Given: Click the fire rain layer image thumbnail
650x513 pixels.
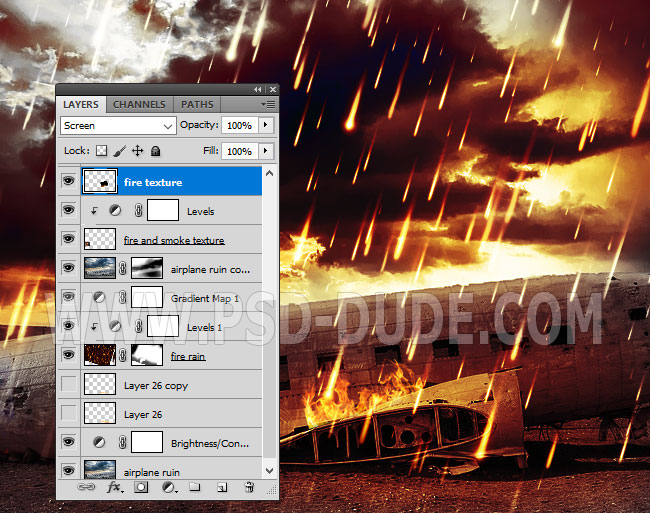Looking at the screenshot, I should coord(100,355).
